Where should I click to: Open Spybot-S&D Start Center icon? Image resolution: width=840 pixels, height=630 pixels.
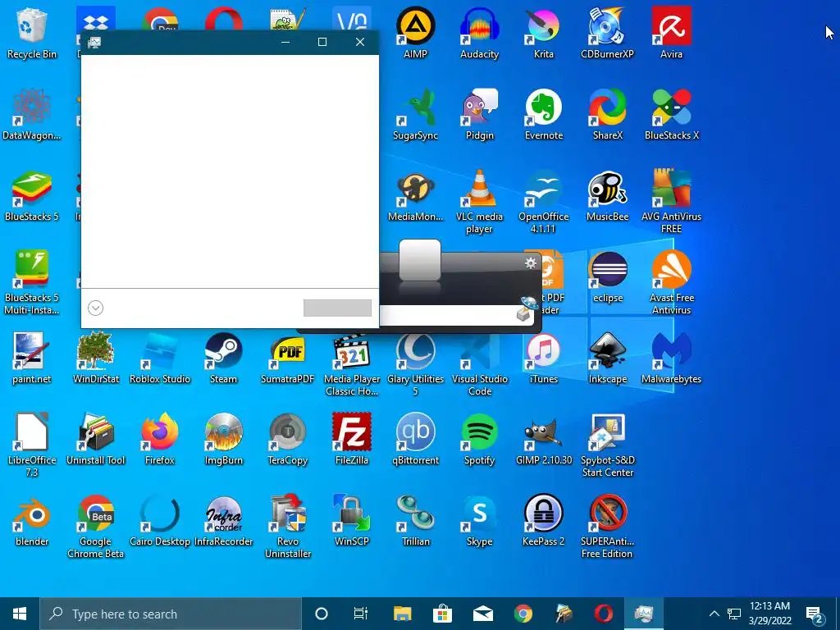click(x=608, y=445)
